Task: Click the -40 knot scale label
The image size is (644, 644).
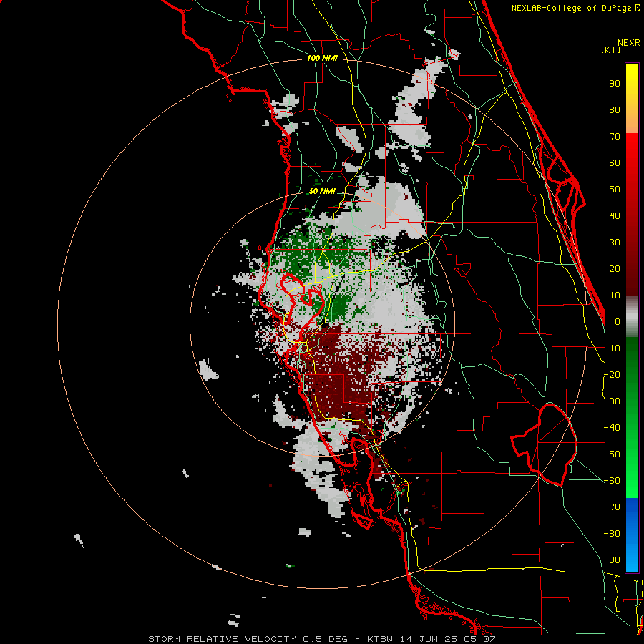Action: click(x=613, y=428)
